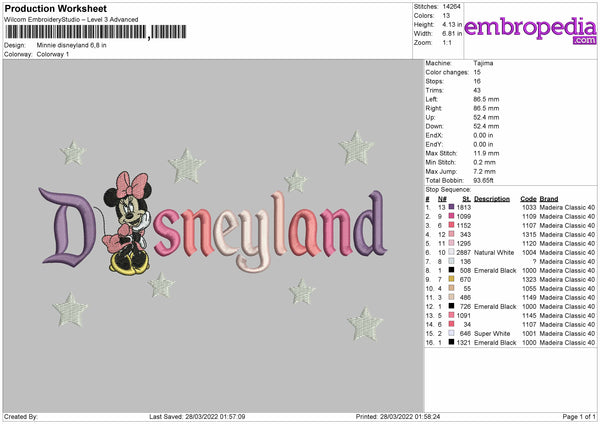Viewport: 600px width, 424px height.
Task: Click the Stops value 16
Action: (x=477, y=81)
